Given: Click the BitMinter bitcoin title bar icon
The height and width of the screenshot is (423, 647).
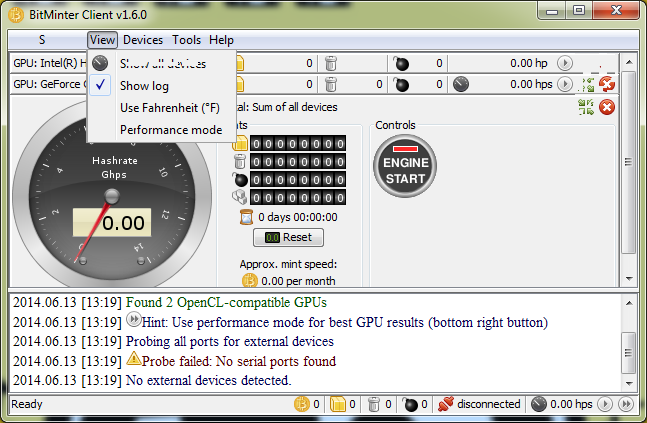Looking at the screenshot, I should pyautogui.click(x=16, y=15).
